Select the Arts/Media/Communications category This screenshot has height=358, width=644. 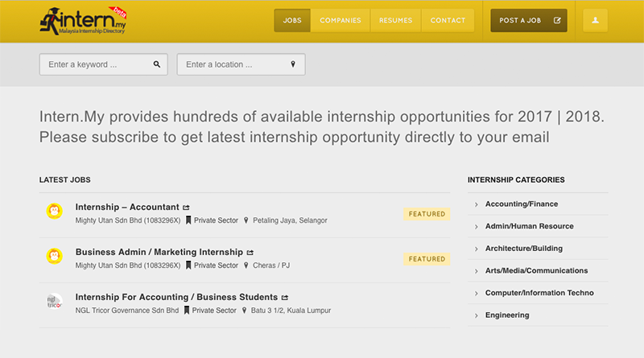pyautogui.click(x=536, y=271)
